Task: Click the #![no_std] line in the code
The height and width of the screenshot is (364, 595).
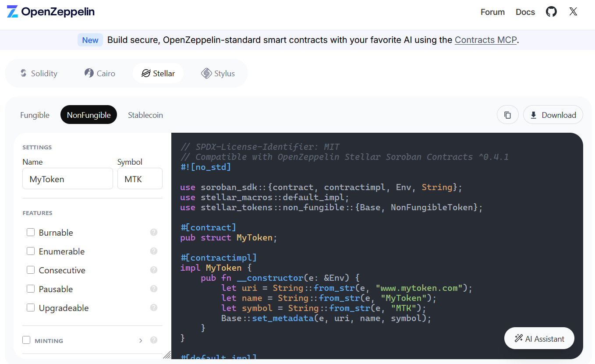Action: pyautogui.click(x=205, y=167)
